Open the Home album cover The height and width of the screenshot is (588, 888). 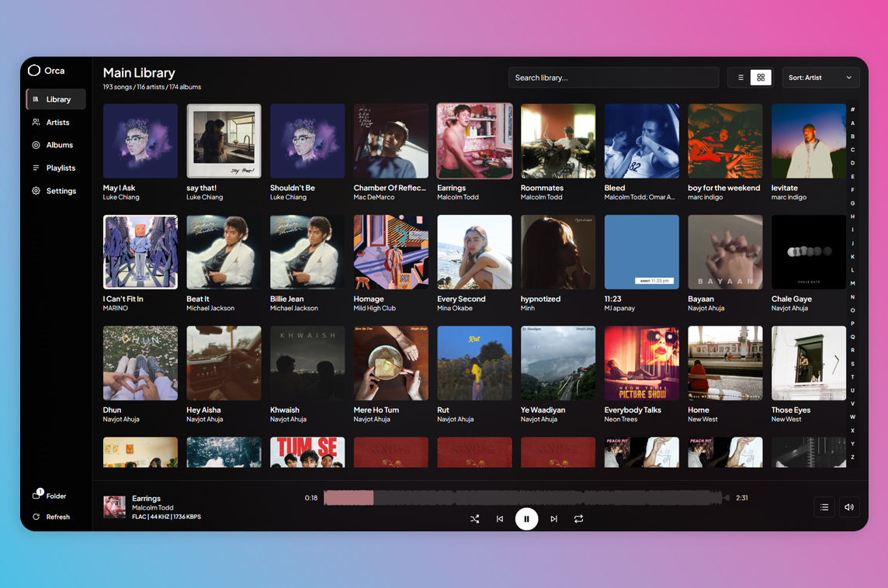(725, 363)
